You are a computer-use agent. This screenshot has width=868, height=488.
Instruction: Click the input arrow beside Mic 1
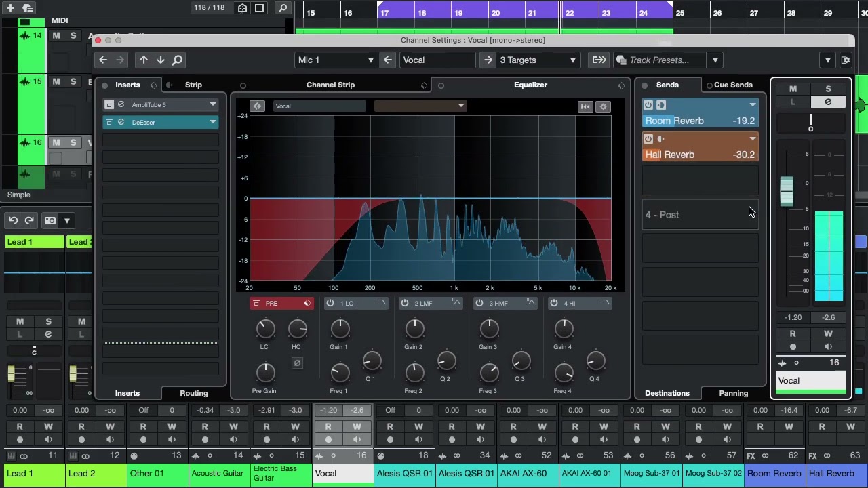388,60
